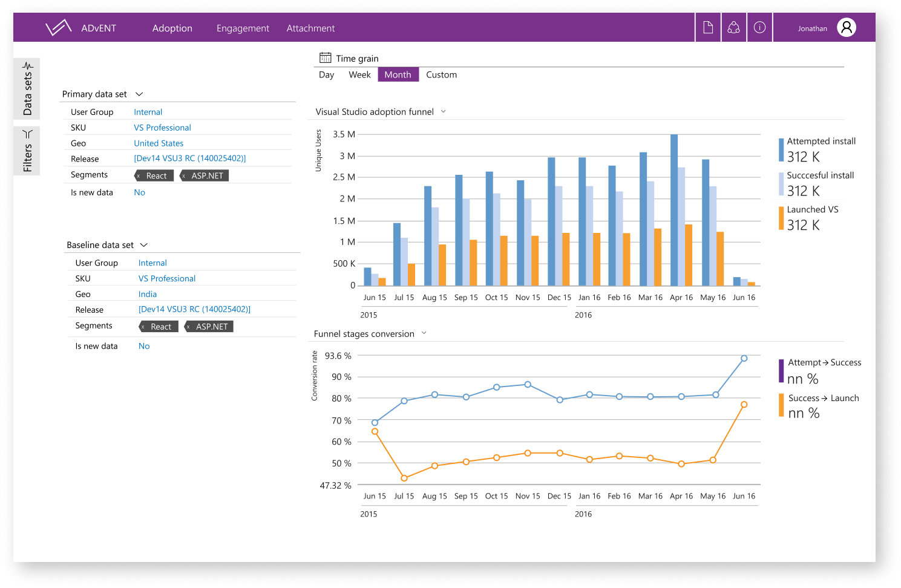Click Primary Geo value United States
Image resolution: width=901 pixels, height=588 pixels.
(x=159, y=143)
